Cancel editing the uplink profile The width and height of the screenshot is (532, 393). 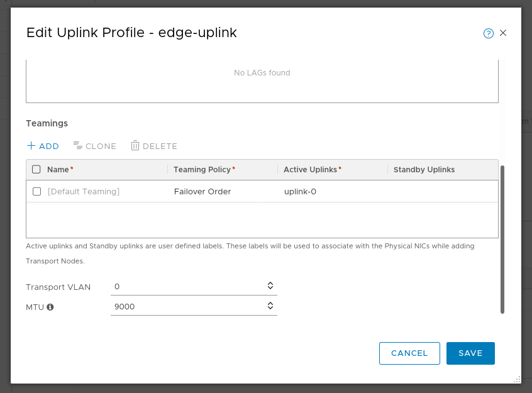pyautogui.click(x=409, y=353)
